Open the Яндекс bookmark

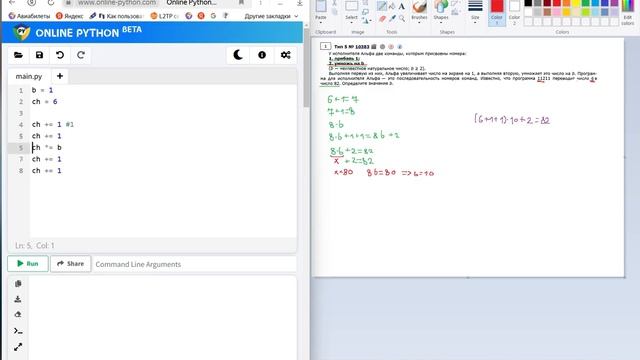(69, 16)
